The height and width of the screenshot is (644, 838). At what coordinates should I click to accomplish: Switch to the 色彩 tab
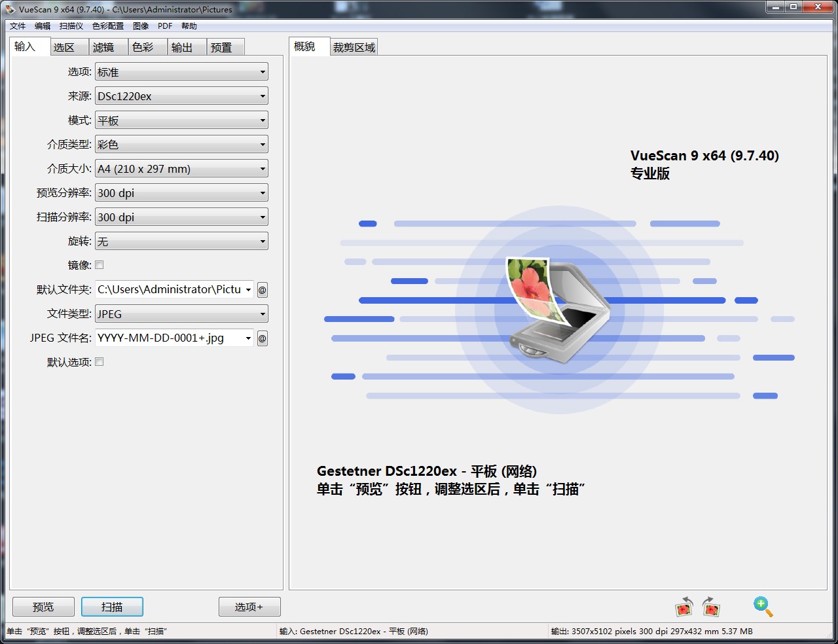click(x=148, y=47)
